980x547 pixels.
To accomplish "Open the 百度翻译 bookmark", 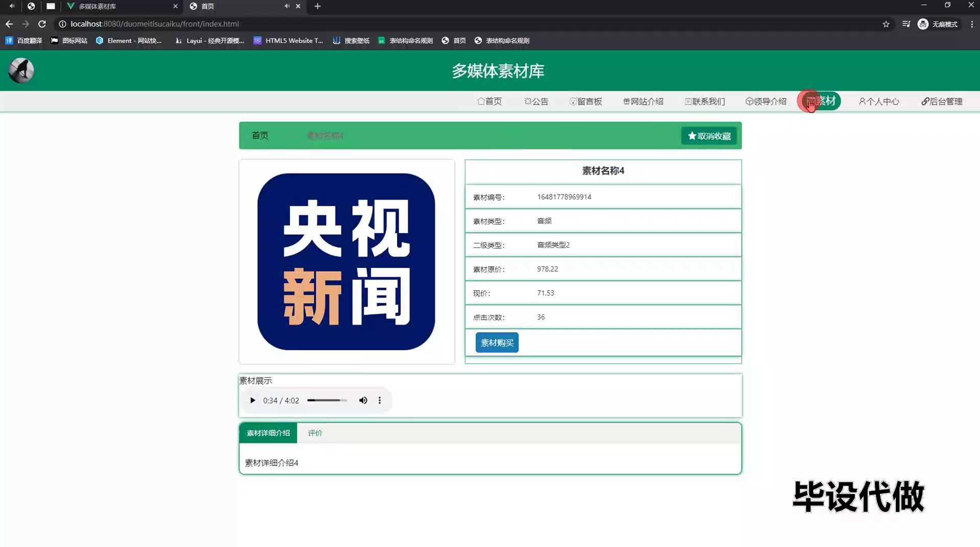I will (x=23, y=41).
